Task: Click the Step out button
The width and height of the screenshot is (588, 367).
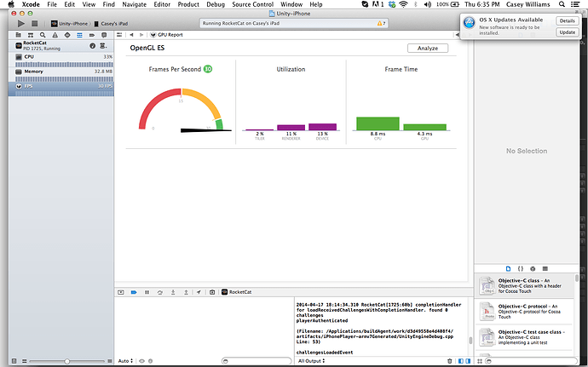Action: [186, 292]
